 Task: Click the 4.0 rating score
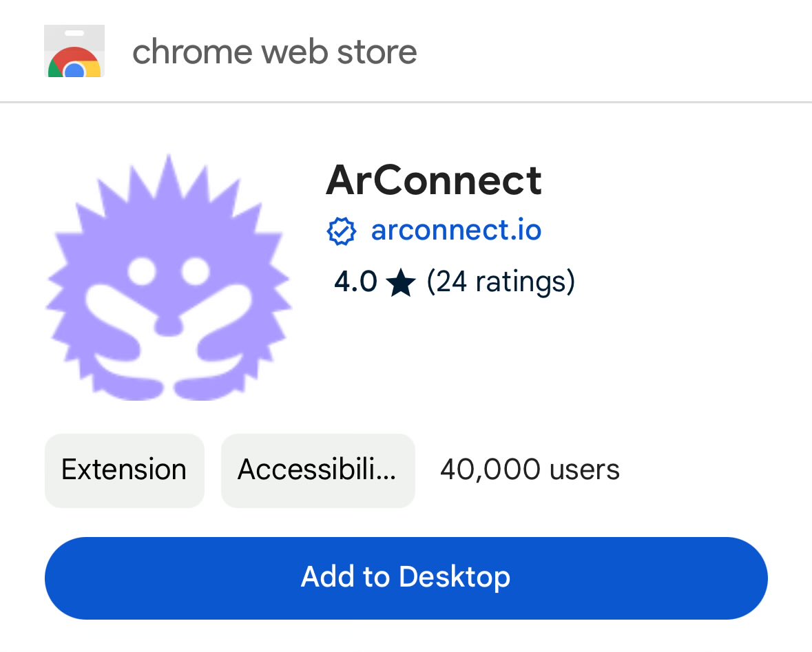pyautogui.click(x=355, y=281)
